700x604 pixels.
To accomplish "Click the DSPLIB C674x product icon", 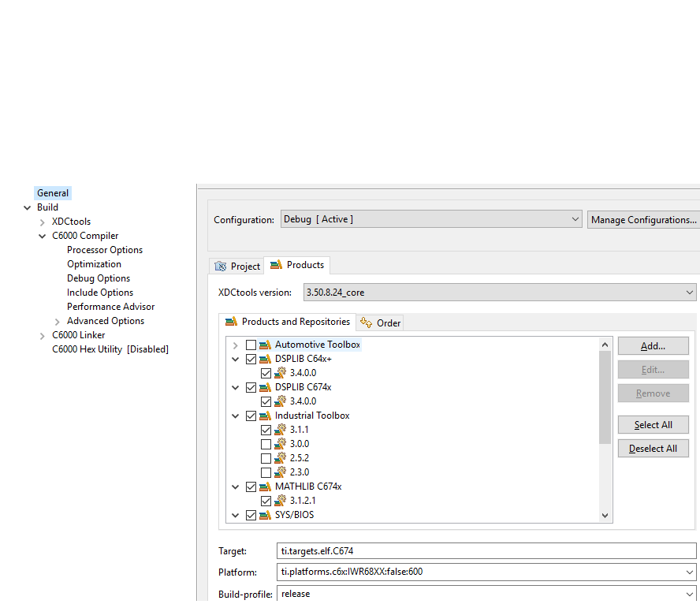I will pos(265,387).
